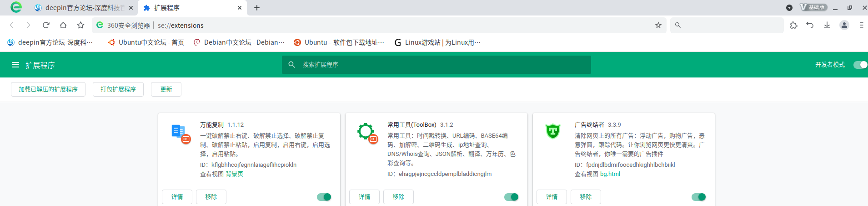This screenshot has height=206, width=868.
Task: Open 详情 for 万能复制
Action: (177, 197)
